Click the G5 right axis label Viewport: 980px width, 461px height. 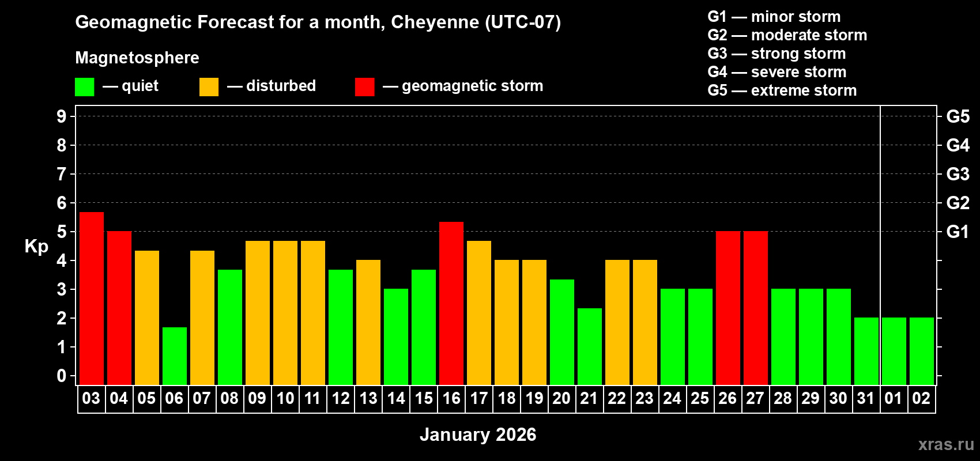pos(958,116)
